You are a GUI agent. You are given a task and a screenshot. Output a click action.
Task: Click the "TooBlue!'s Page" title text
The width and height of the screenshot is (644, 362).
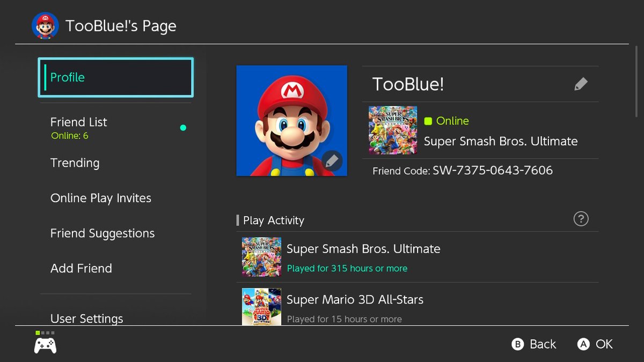[121, 26]
